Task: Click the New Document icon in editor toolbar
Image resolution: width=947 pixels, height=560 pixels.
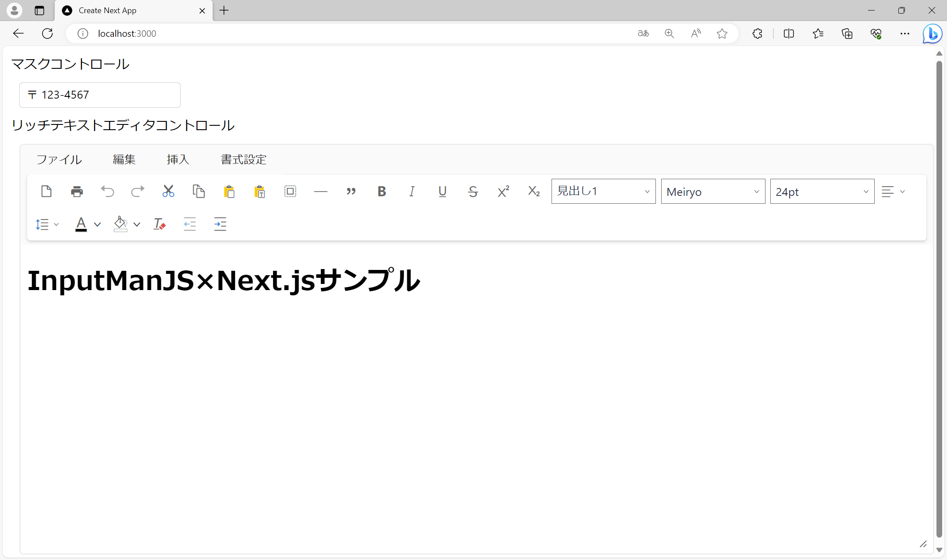Action: coord(46,191)
